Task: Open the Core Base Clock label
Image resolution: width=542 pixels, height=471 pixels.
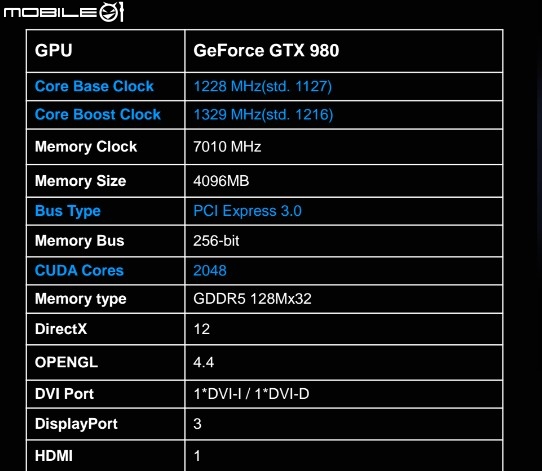Action: pos(94,86)
